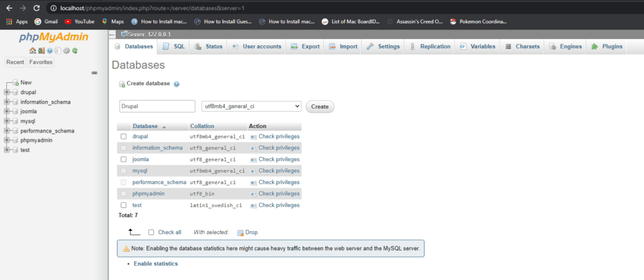Click the database icon beside mysql in tree
The image size is (644, 280).
pos(16,121)
